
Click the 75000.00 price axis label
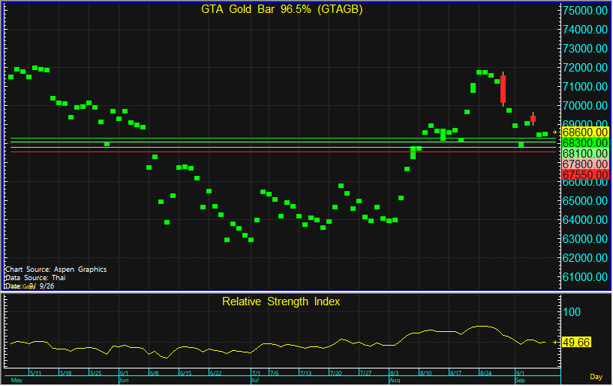[x=585, y=11]
